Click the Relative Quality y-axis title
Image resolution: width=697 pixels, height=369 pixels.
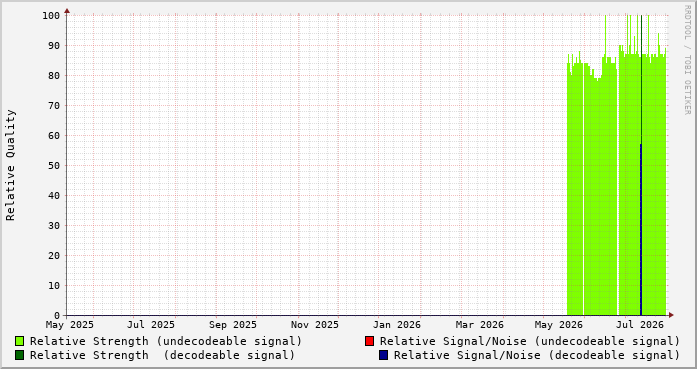click(x=11, y=165)
